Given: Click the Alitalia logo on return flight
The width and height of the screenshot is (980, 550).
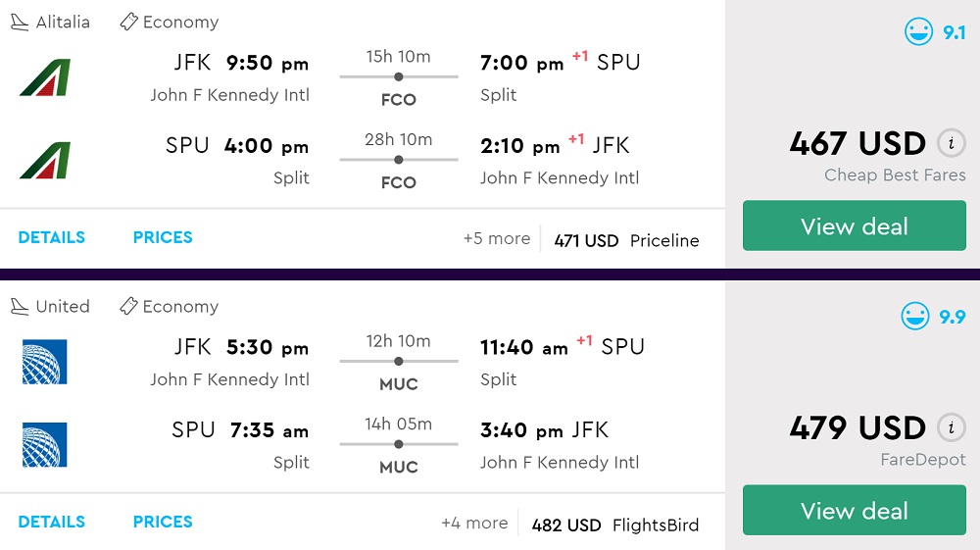Looking at the screenshot, I should [45, 161].
